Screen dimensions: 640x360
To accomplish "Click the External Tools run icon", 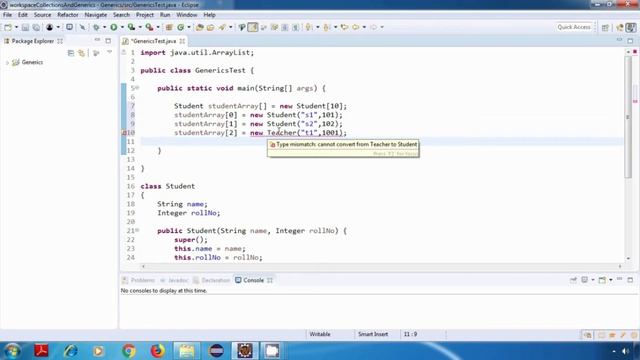I will point(149,27).
